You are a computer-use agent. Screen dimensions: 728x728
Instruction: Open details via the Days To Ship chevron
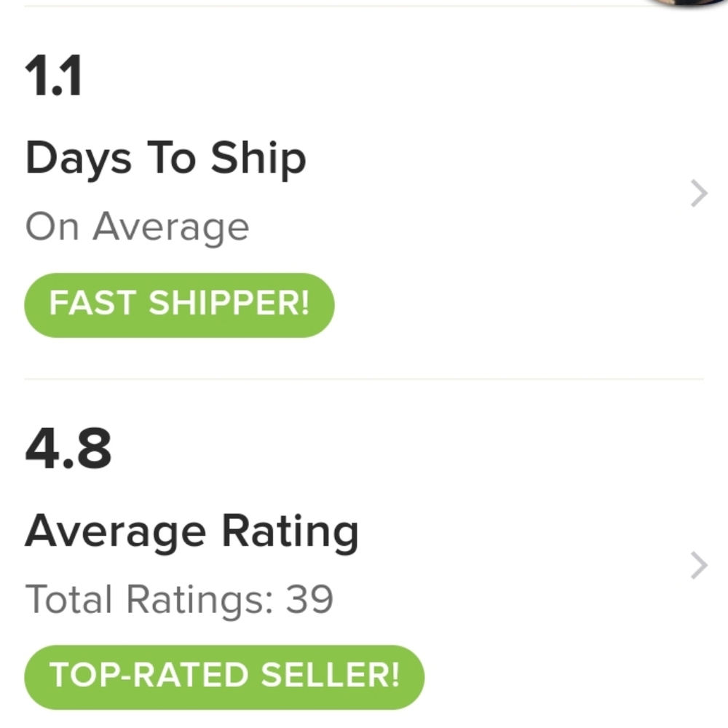click(697, 192)
